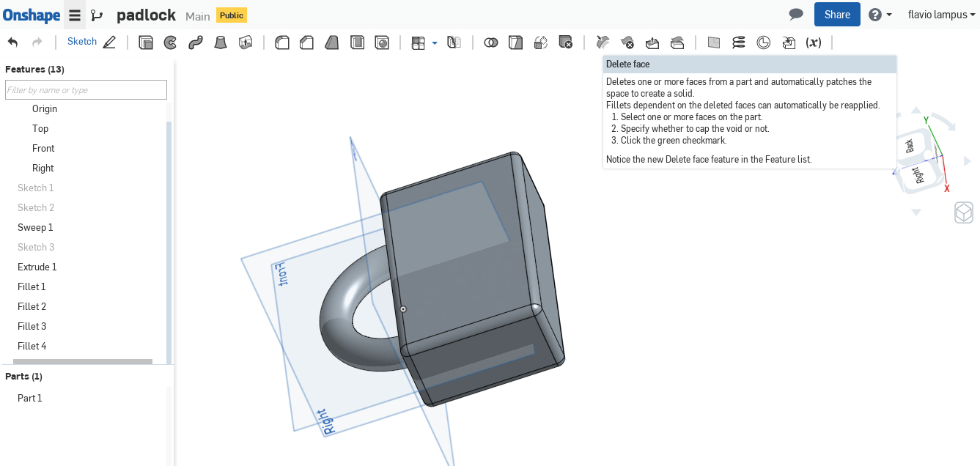Select Sketch 3 in the feature list

tap(36, 247)
